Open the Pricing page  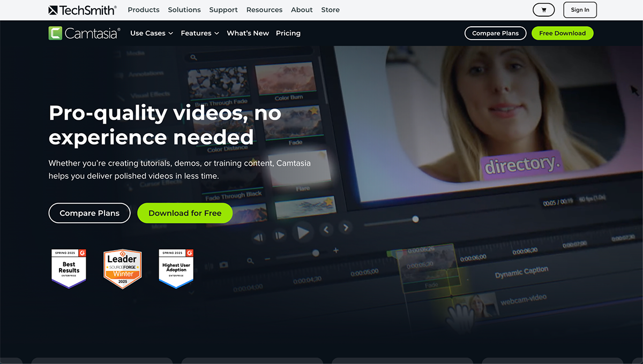[288, 33]
